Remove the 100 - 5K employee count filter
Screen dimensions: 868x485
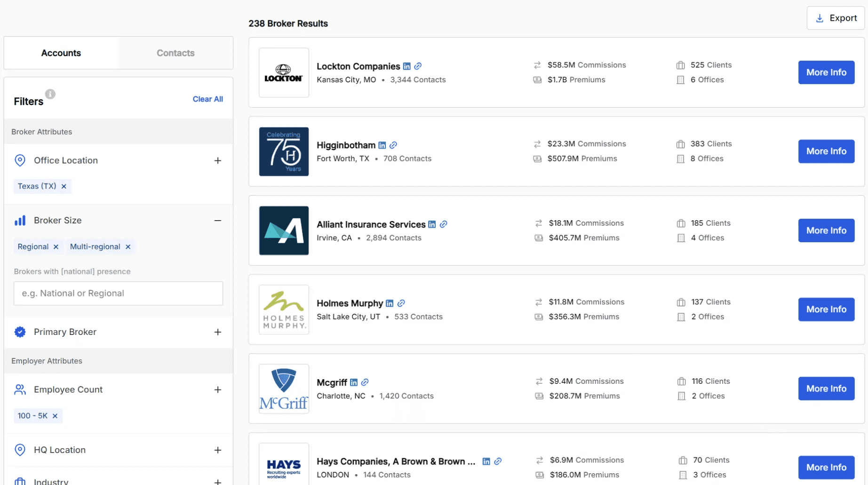[55, 416]
